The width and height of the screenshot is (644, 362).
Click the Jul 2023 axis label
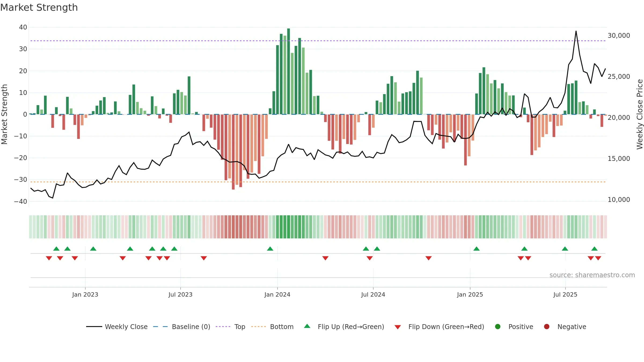[180, 294]
